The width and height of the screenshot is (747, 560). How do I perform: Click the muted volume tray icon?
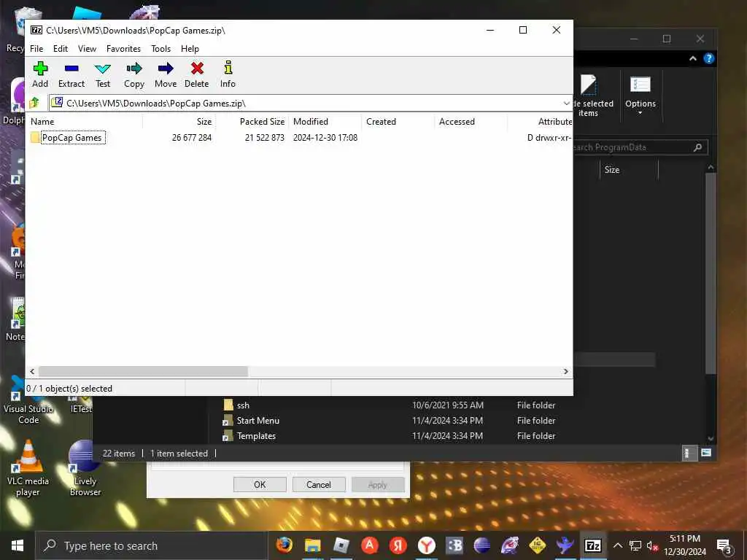coord(652,545)
